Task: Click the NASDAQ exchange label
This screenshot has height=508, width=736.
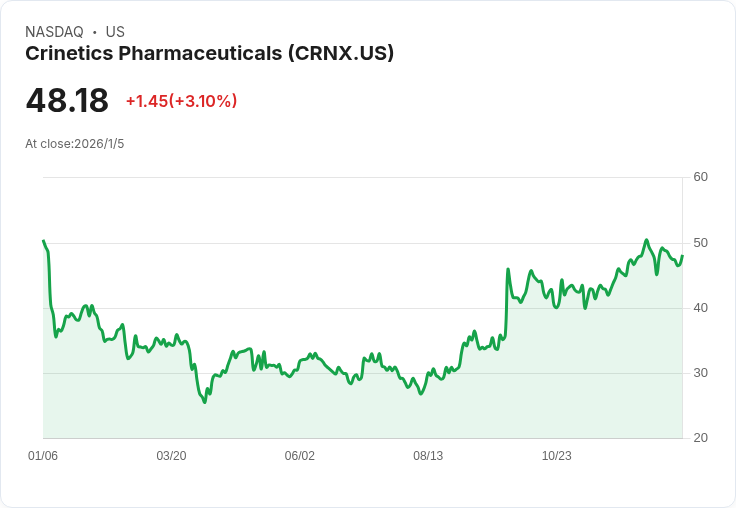Action: click(54, 32)
